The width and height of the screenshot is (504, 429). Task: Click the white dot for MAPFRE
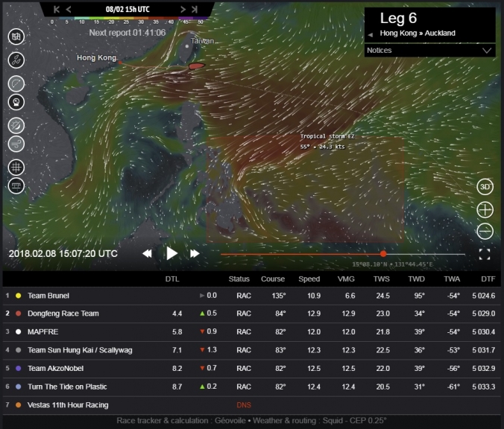[19, 331]
